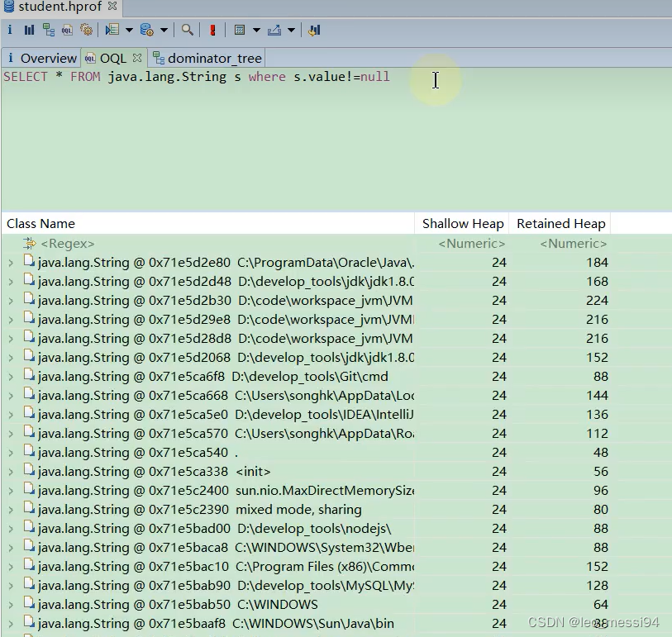Screen dimensions: 672x637
Task: Expand the String 0x71e5c2400 row
Action: pyautogui.click(x=11, y=491)
